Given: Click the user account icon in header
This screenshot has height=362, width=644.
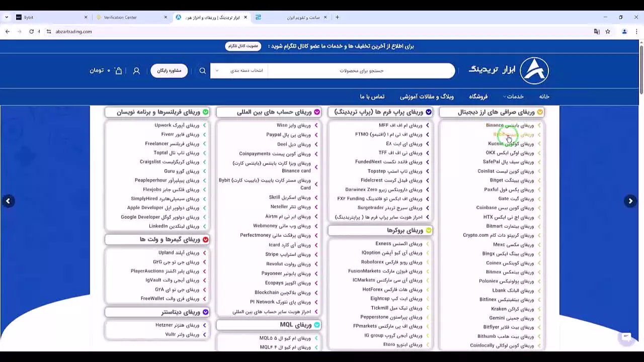Looking at the screenshot, I should tap(136, 70).
